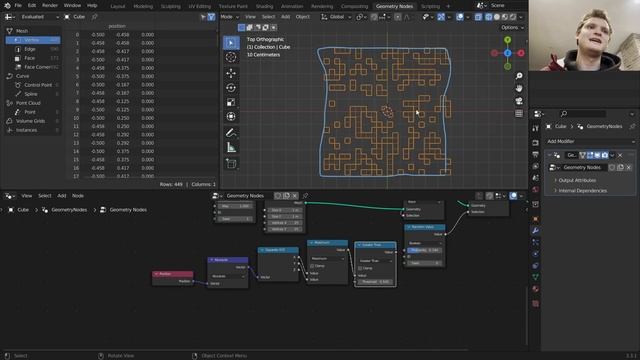640x360 pixels.
Task: Select the Rotate tool in viewport
Action: pos(231,88)
